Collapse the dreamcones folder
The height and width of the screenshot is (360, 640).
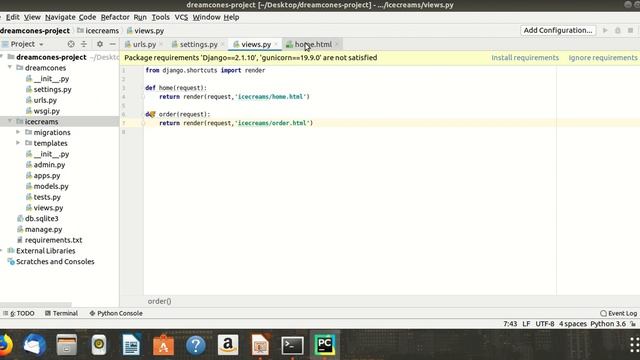[10, 67]
